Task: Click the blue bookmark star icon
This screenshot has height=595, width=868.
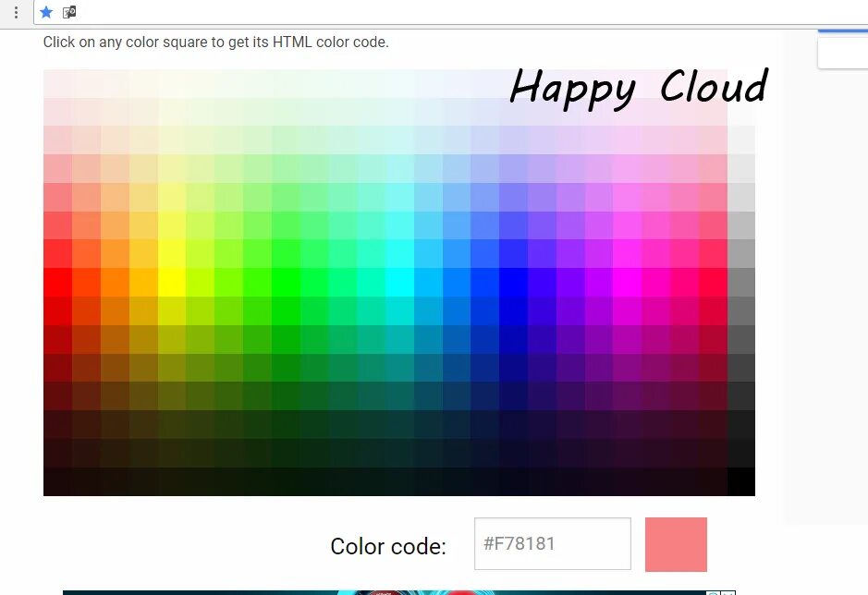Action: [x=46, y=12]
